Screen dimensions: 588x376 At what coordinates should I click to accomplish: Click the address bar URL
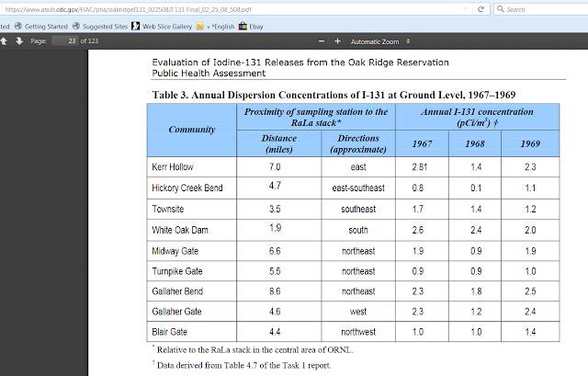129,10
